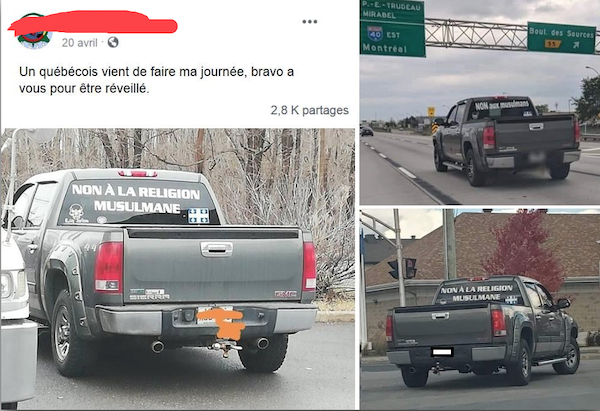Screen dimensions: 600x411
Task: Click the orange scribble covering the plate
Action: (x=222, y=323)
